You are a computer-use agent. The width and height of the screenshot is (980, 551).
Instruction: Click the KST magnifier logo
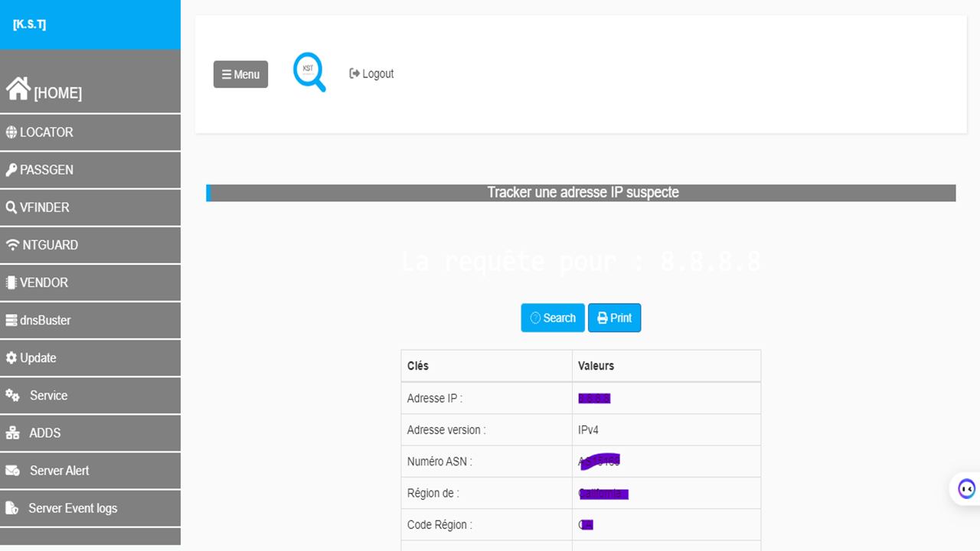point(309,72)
